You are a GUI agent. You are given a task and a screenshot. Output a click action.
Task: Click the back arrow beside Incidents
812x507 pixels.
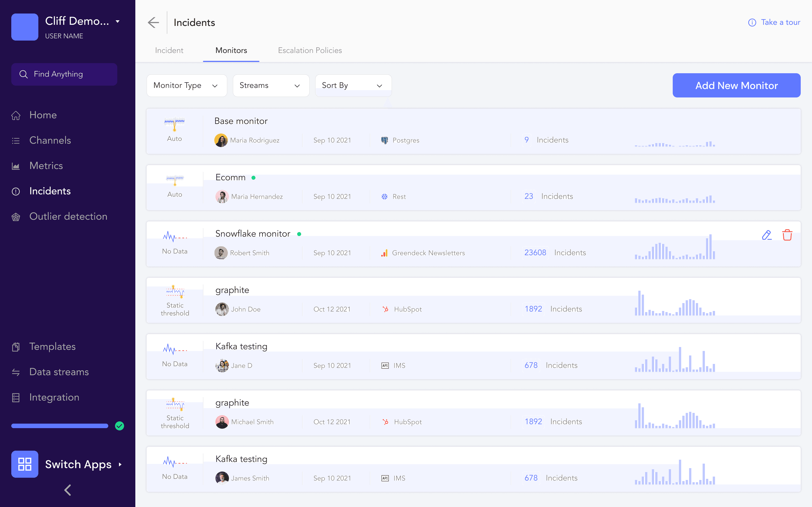153,23
